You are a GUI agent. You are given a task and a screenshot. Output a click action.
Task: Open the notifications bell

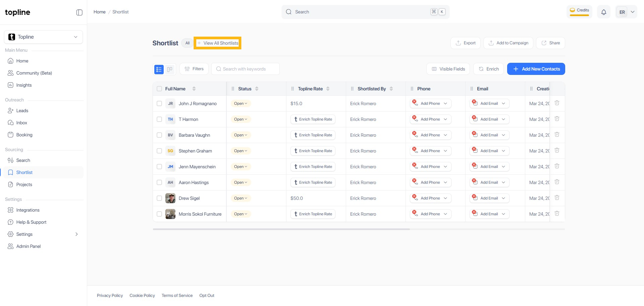[x=604, y=12]
